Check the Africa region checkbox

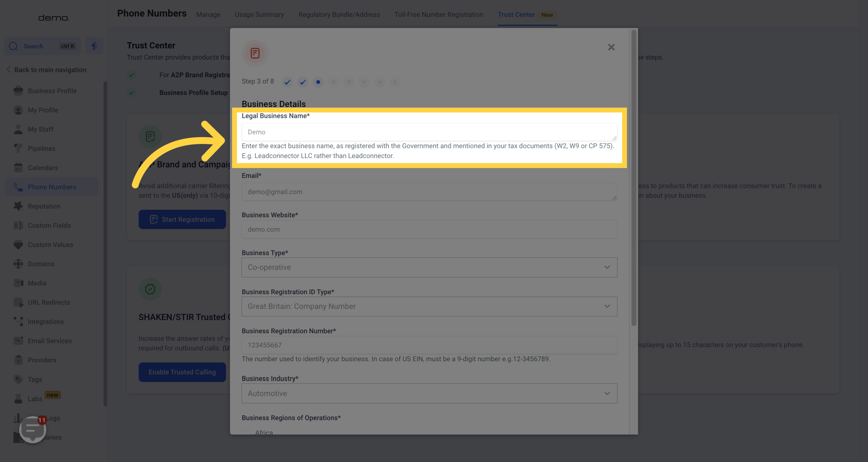coord(247,432)
